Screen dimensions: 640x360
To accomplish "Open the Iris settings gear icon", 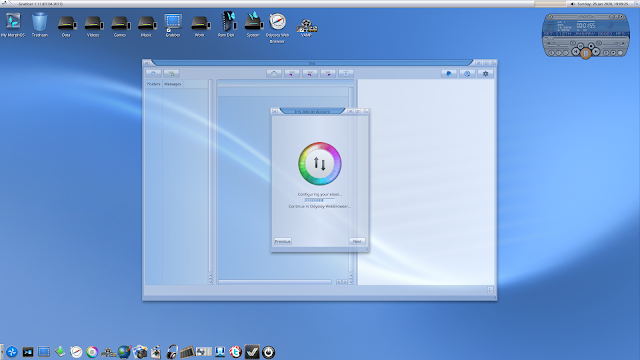I will (x=485, y=73).
